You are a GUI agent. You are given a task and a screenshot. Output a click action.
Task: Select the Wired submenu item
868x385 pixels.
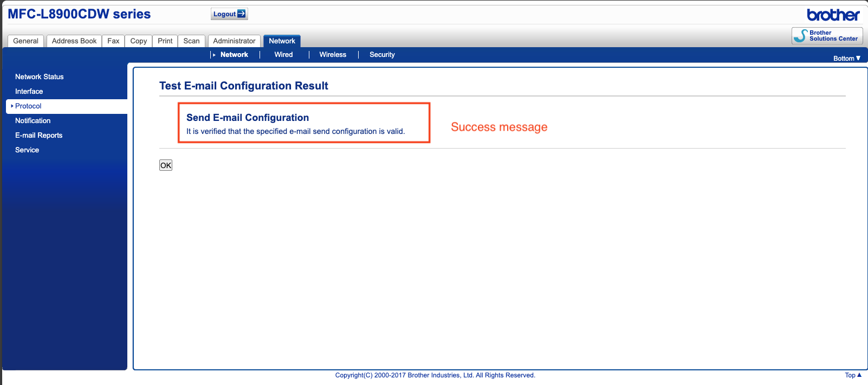pos(283,55)
